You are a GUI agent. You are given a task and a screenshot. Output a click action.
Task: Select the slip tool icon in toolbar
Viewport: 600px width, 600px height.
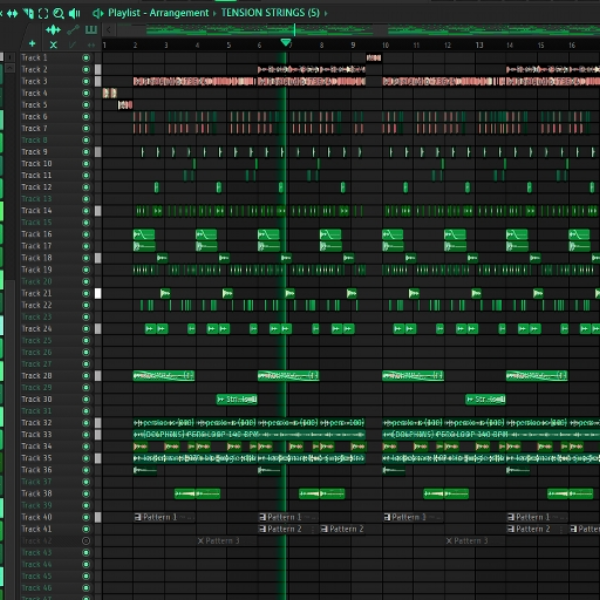(x=12, y=13)
